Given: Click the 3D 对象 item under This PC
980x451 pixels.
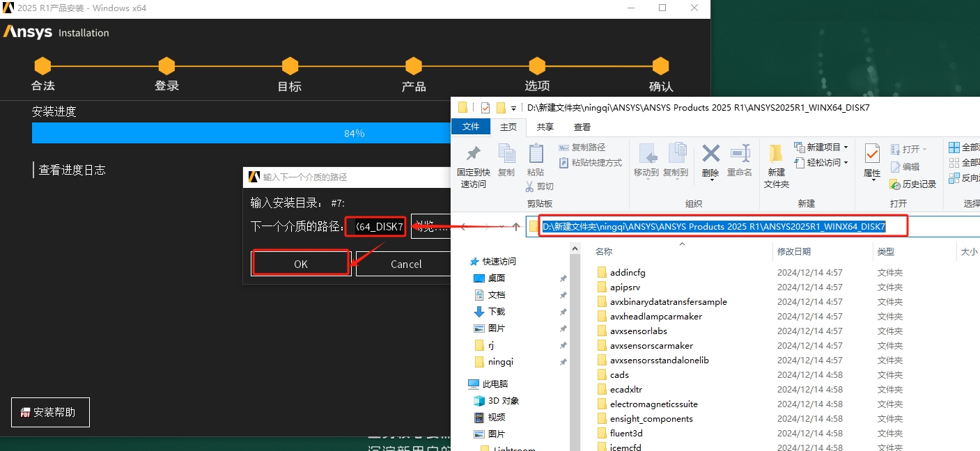Looking at the screenshot, I should pos(497,401).
